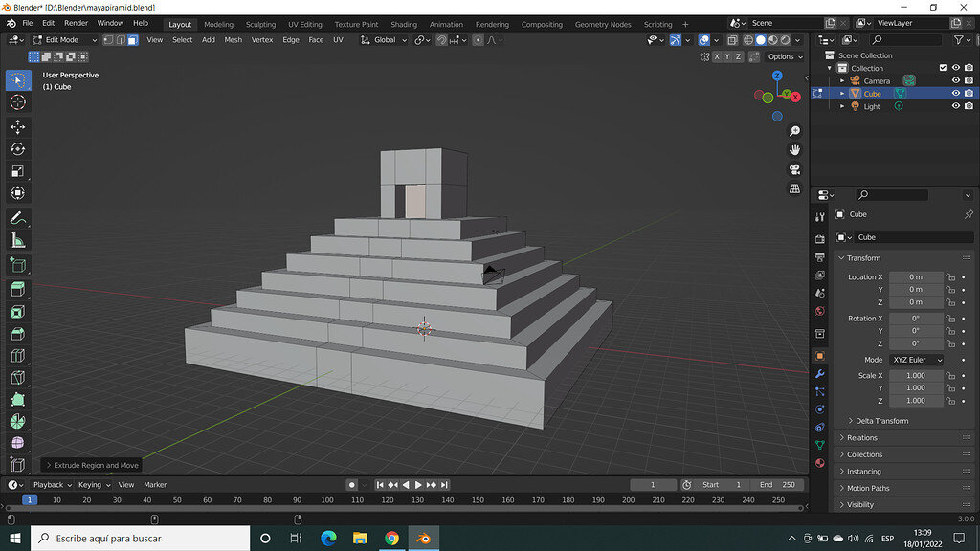The width and height of the screenshot is (980, 551).
Task: Enable X-Ray shading toggle
Action: coord(733,40)
